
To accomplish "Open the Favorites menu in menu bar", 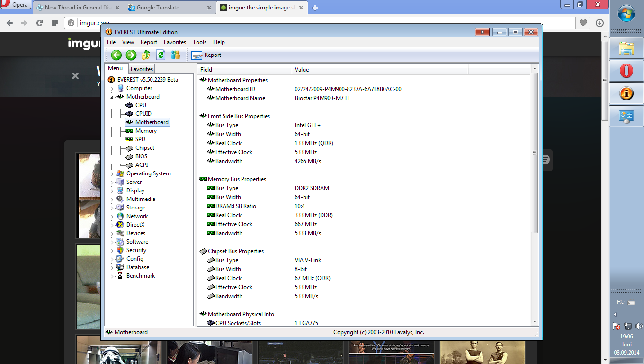I will 175,42.
